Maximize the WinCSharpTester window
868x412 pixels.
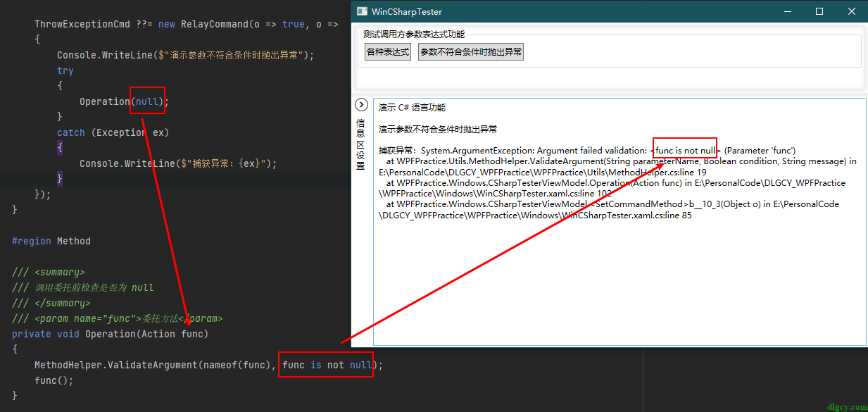pyautogui.click(x=819, y=11)
